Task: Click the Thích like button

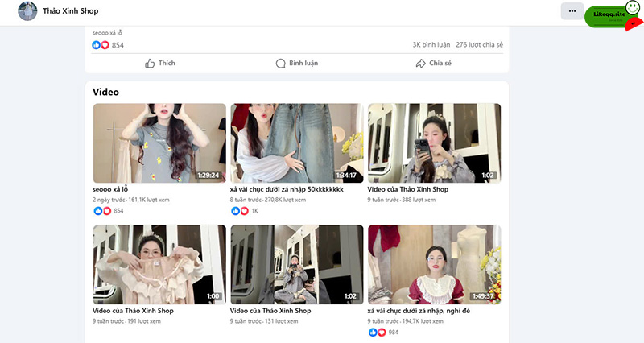Action: [x=160, y=64]
